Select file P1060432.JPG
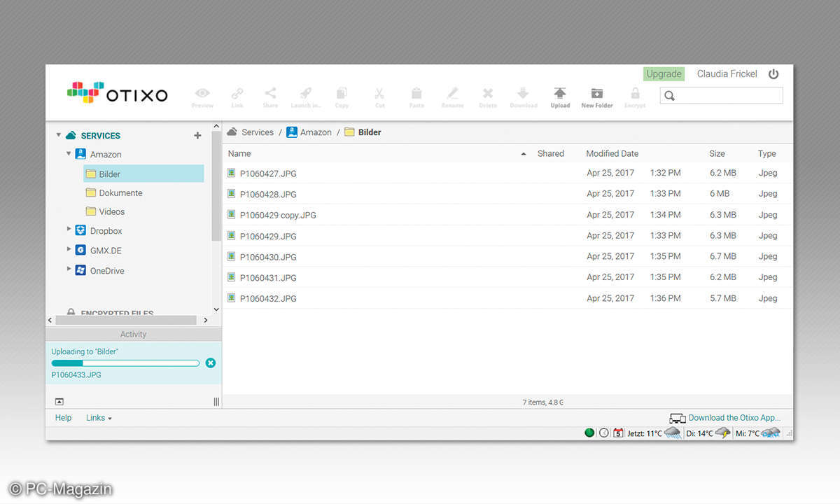Screen dimensions: 840x504 point(268,299)
